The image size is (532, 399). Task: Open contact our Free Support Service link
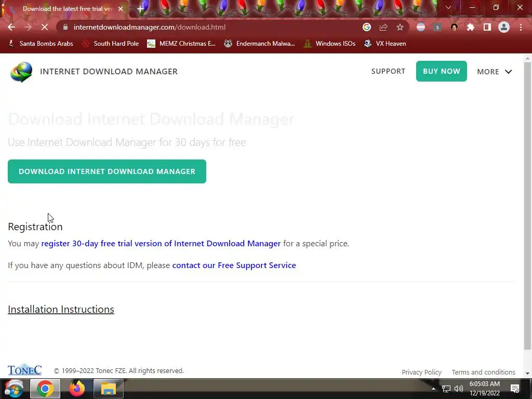[234, 265]
